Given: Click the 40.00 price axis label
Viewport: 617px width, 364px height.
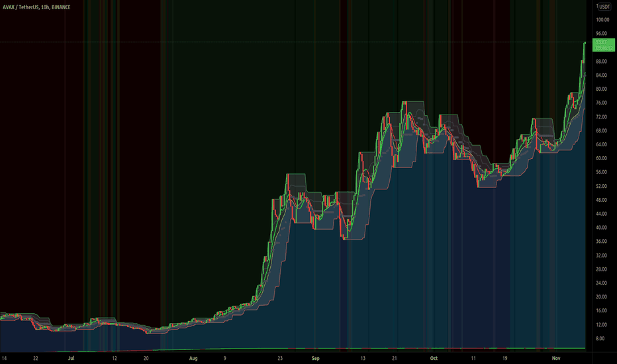Looking at the screenshot, I should pos(601,228).
